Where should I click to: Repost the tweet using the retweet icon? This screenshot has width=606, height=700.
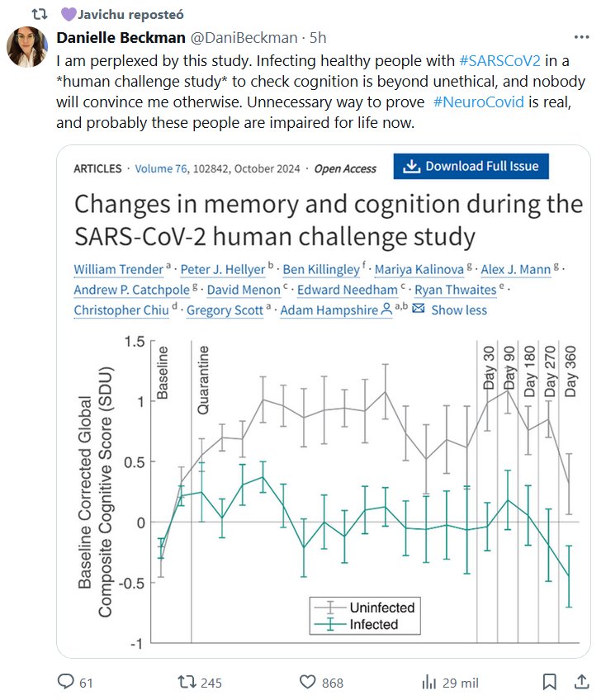coord(188,683)
